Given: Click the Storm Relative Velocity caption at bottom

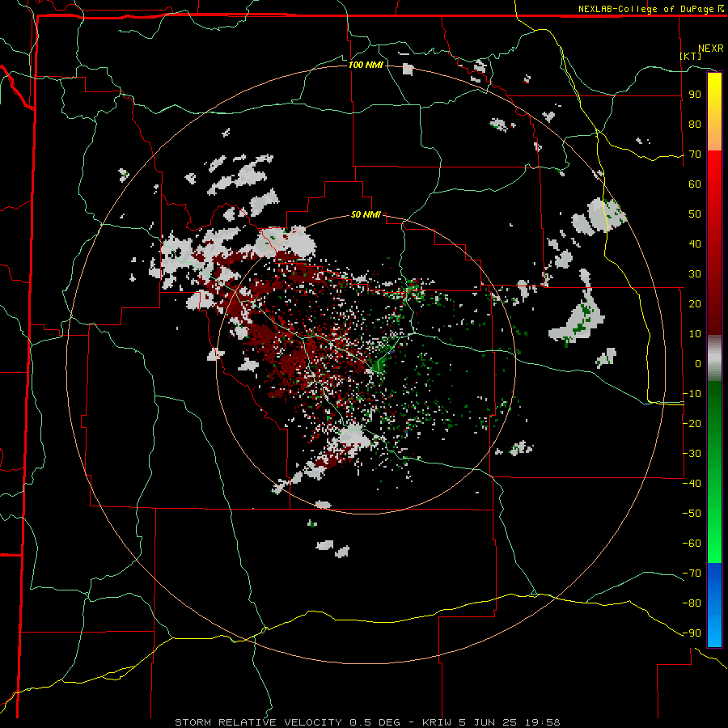Looking at the screenshot, I should coord(367,722).
